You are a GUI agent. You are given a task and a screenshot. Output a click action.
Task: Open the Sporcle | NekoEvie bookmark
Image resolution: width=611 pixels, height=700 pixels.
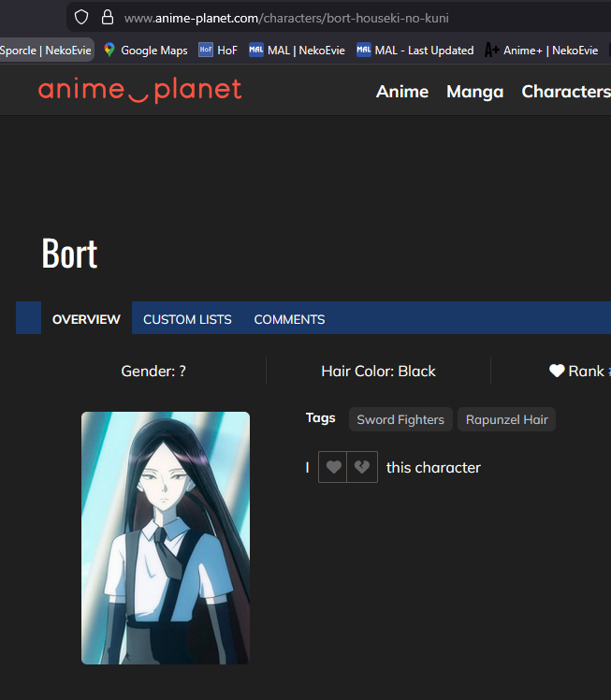46,50
